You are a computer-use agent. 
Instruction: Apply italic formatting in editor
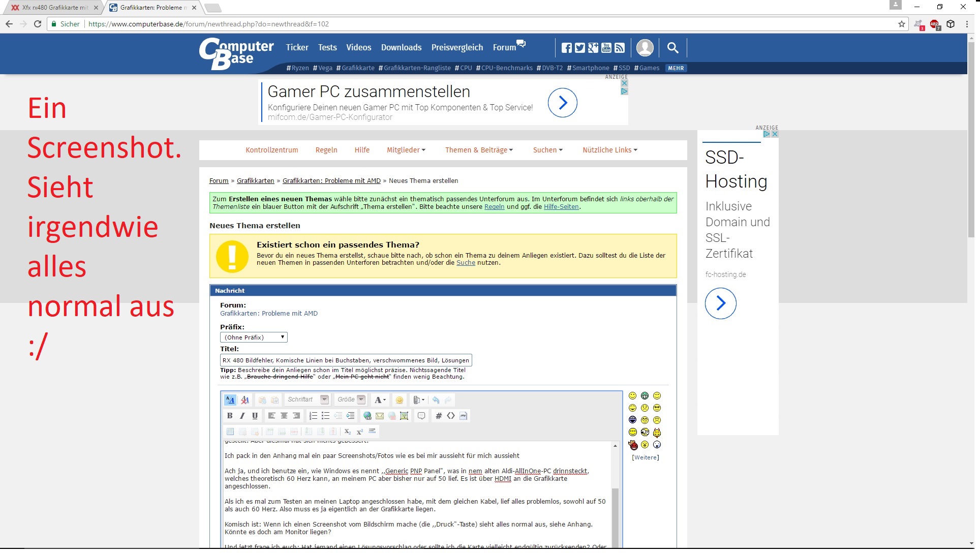(x=242, y=416)
